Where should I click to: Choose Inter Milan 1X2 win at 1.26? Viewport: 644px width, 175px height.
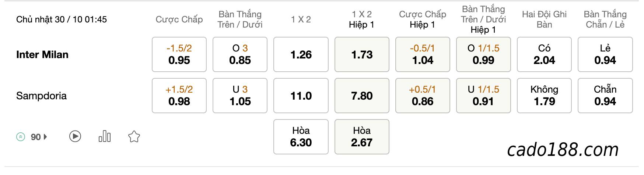tap(301, 54)
